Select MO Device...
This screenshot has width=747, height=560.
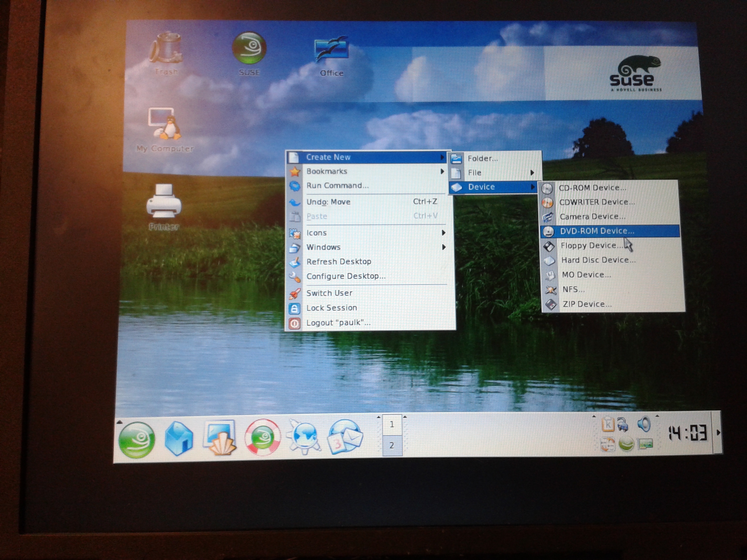coord(612,275)
